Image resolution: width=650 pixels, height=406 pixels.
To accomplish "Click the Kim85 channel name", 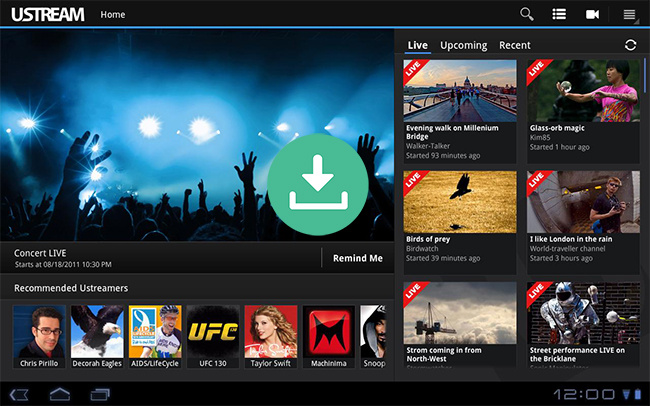I will [540, 137].
